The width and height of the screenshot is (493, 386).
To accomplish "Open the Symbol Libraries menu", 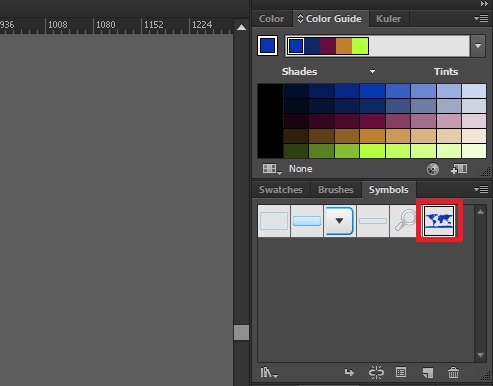I will (269, 373).
